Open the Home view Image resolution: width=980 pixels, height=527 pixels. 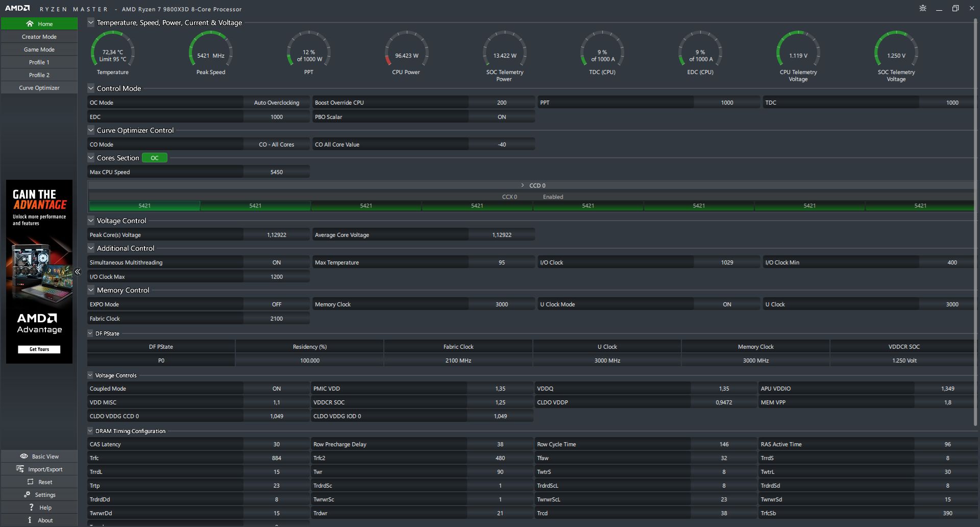pos(39,23)
